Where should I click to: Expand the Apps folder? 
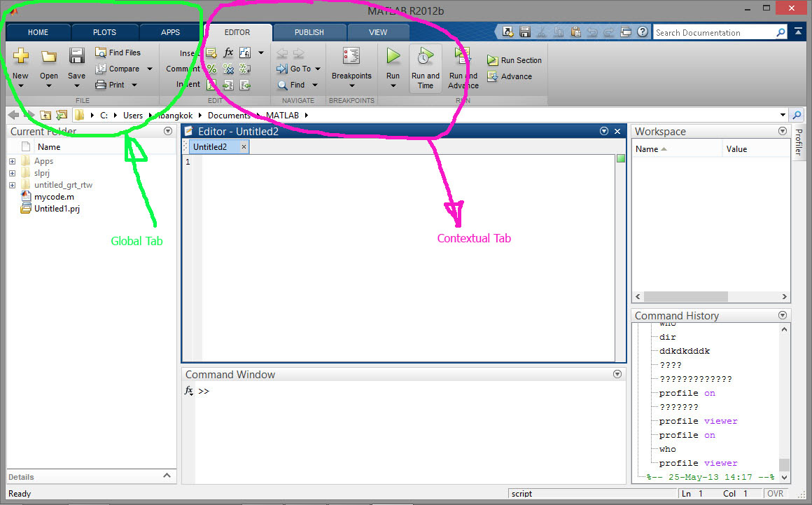[13, 161]
